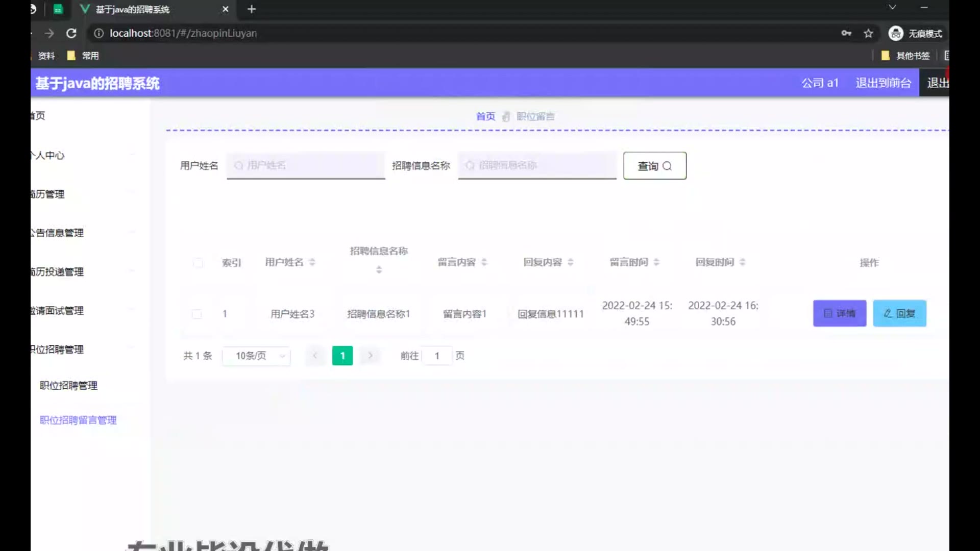Click the 回复 button in row 1
This screenshot has height=551, width=980.
point(899,313)
